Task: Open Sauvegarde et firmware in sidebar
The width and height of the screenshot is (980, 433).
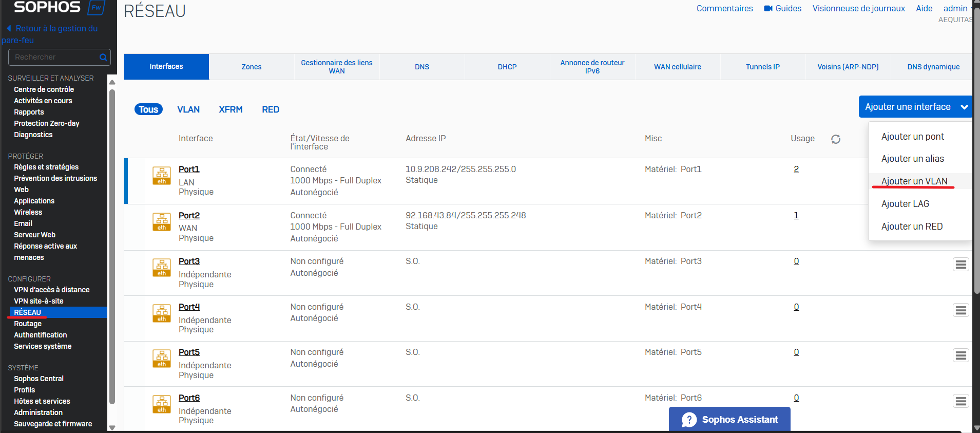Action: tap(53, 424)
